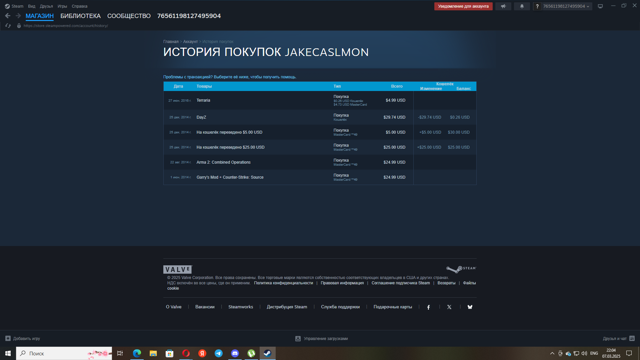
Task: Open the Terraria purchase row
Action: (x=320, y=100)
